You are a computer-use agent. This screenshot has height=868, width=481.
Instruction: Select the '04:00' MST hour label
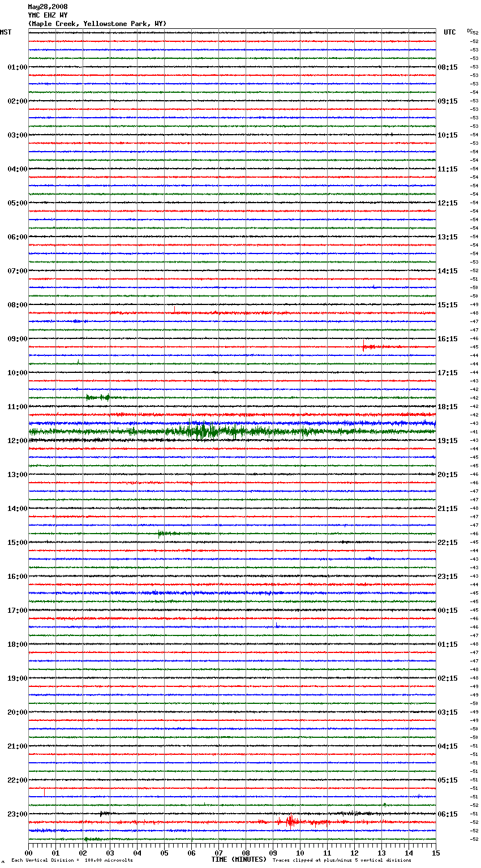[18, 169]
